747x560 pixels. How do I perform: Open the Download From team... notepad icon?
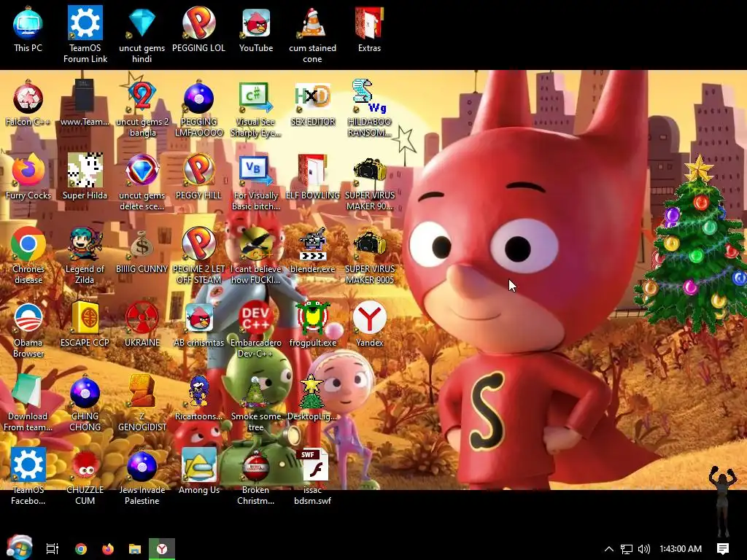pos(28,402)
